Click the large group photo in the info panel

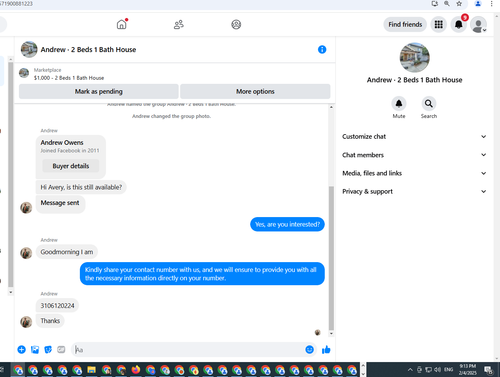tap(415, 57)
